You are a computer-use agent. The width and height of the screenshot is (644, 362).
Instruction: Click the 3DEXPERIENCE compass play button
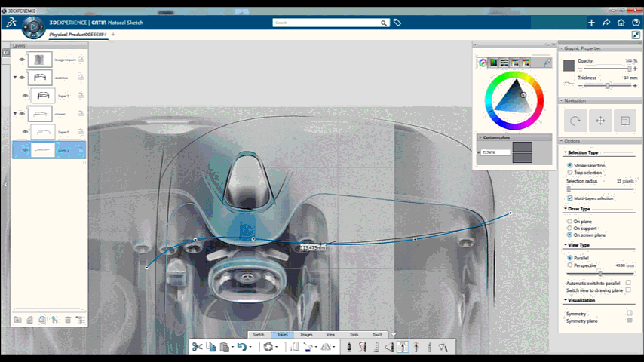[x=33, y=28]
